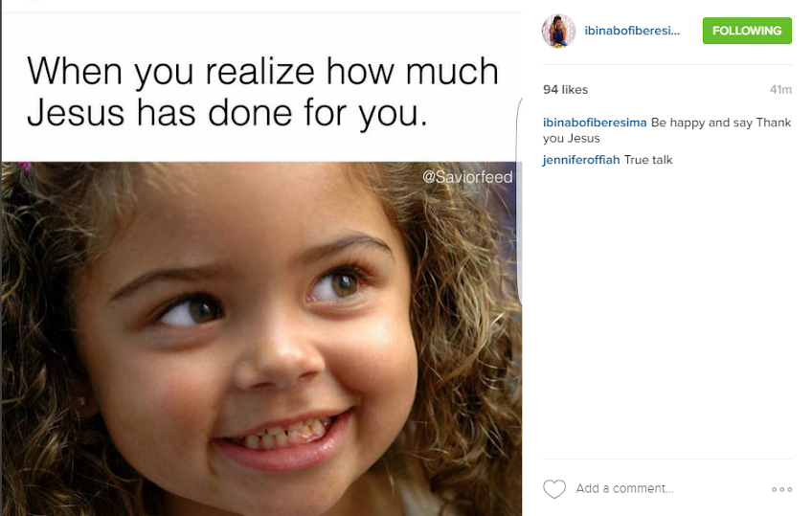This screenshot has width=812, height=516.
Task: View the 94 likes list
Action: point(565,90)
